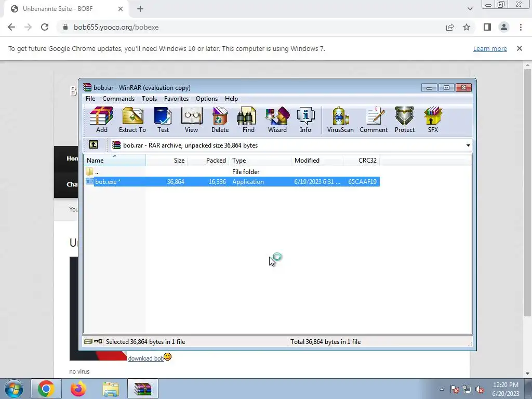Image resolution: width=532 pixels, height=399 pixels.
Task: Show hidden system tray icons
Action: 442,389
